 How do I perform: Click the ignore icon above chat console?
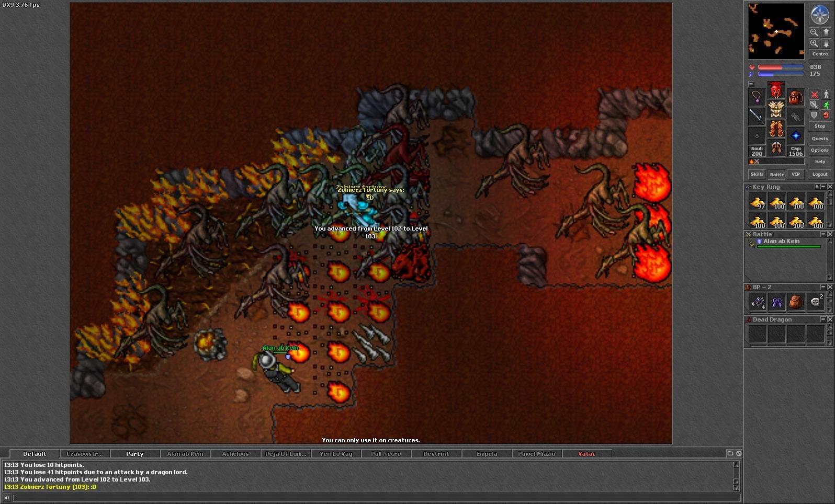[x=739, y=453]
